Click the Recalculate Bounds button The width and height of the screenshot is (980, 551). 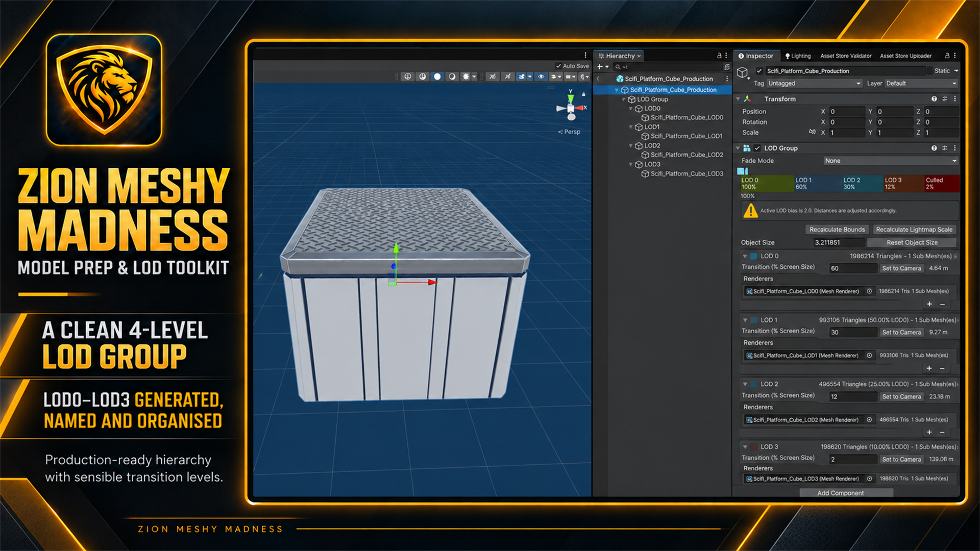(837, 230)
